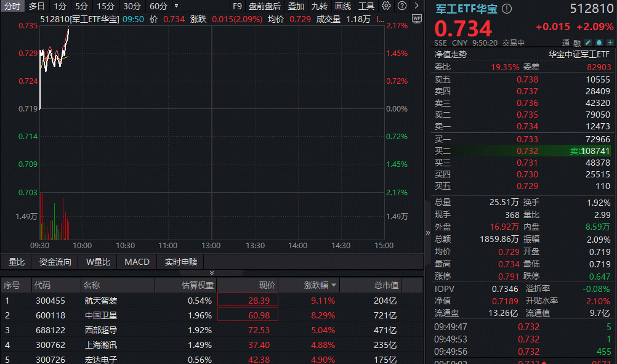Image resolution: width=617 pixels, height=364 pixels.
Task: Click the info icon beside 军工ETF华宝
Action: tap(507, 9)
